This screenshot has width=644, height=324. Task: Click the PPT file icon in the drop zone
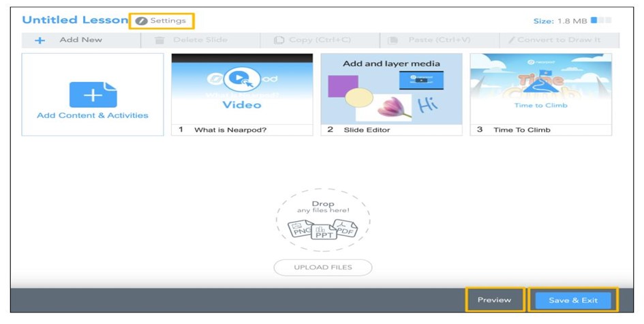[x=323, y=232]
